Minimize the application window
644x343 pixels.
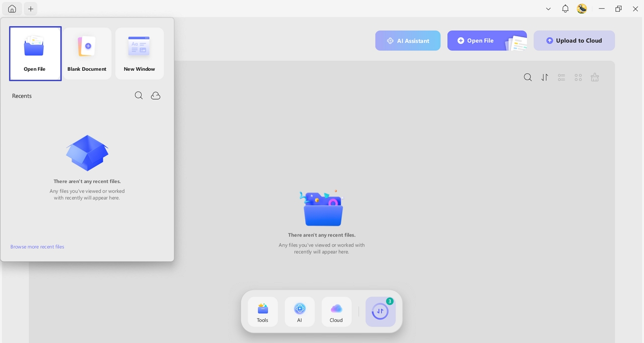click(601, 9)
